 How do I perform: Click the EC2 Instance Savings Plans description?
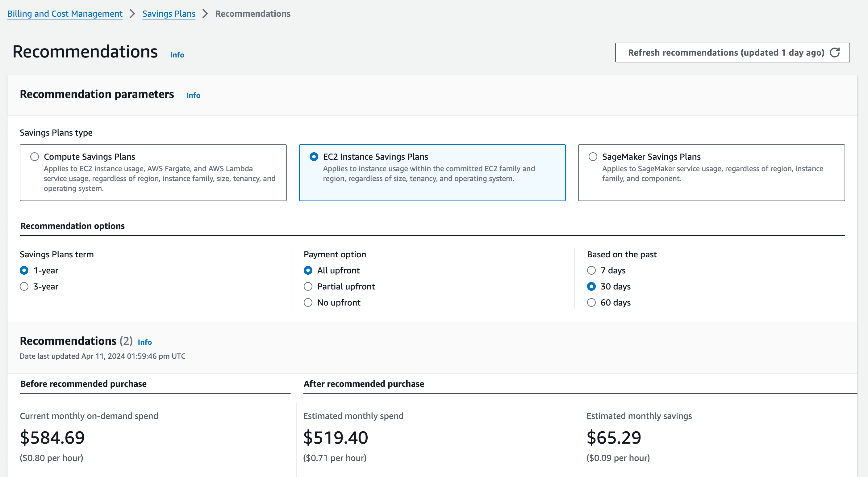pyautogui.click(x=429, y=173)
